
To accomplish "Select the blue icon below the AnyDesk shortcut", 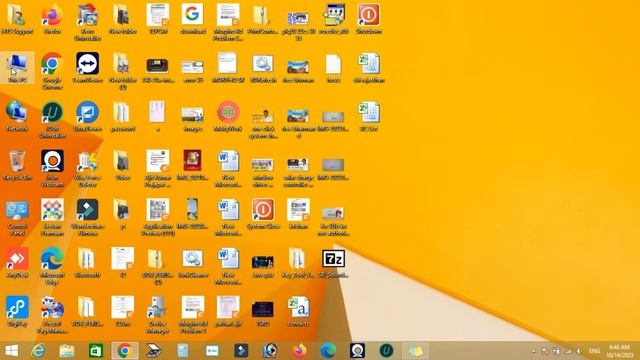I will (x=17, y=311).
